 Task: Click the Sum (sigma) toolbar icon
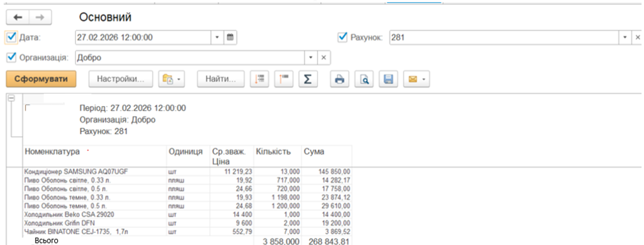308,79
